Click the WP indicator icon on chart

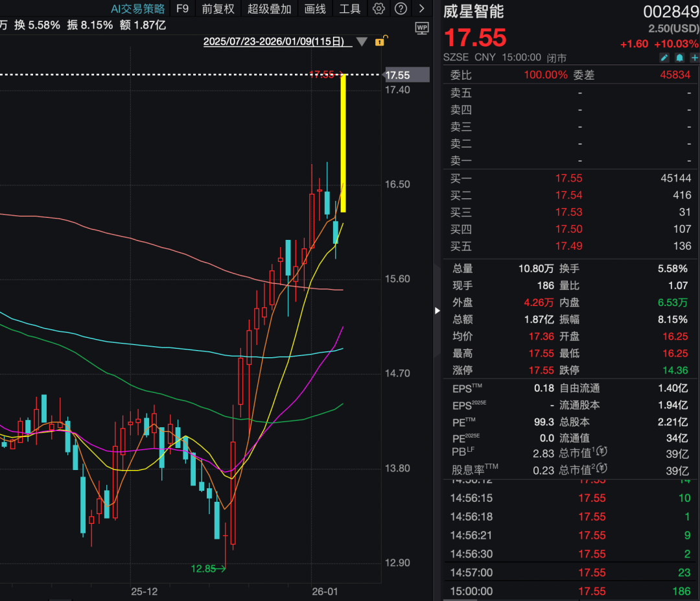pyautogui.click(x=422, y=28)
